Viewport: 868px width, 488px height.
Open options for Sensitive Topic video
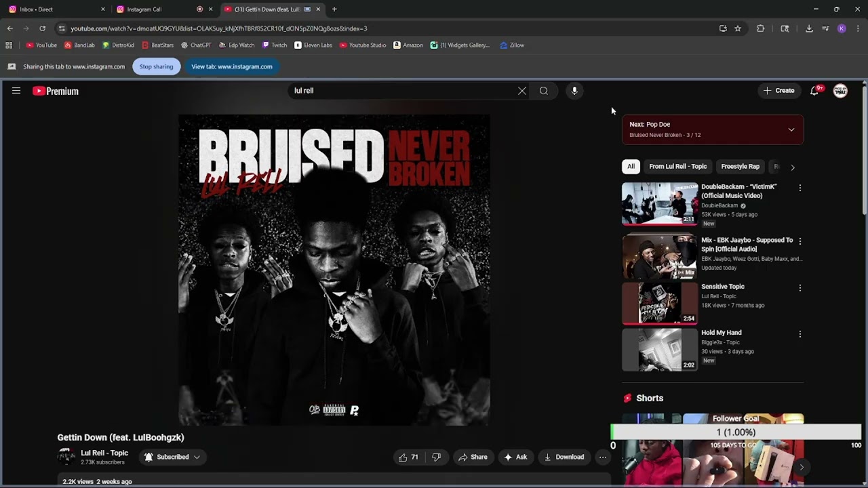point(800,288)
